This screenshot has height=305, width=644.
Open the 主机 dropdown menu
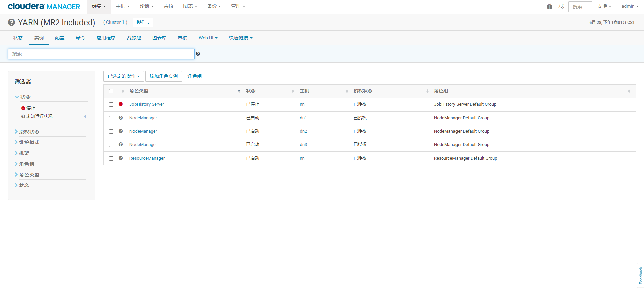pos(123,6)
